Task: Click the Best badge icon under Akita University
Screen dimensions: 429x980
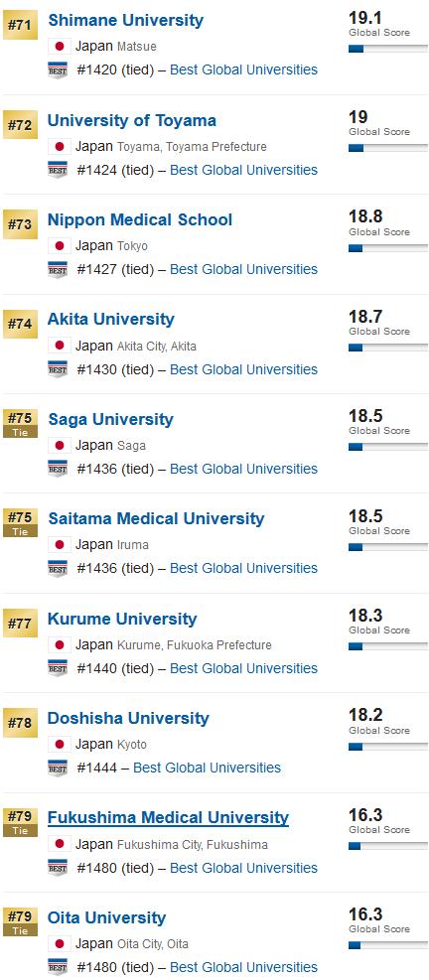Action: point(58,369)
